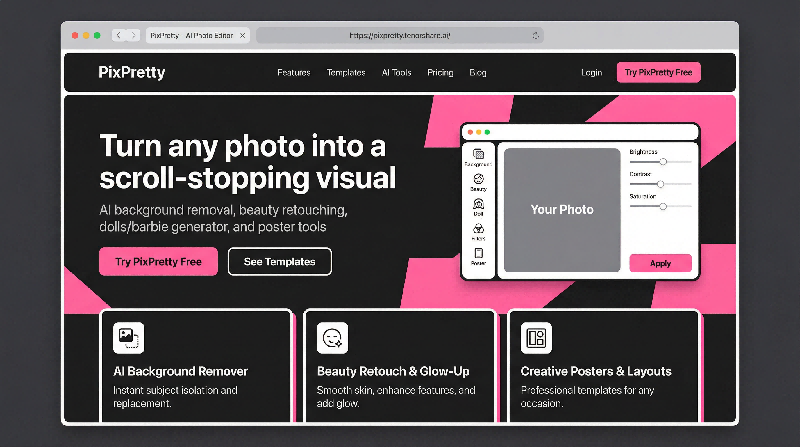Open the Beauty Retouch & Glow-Up card title
The width and height of the screenshot is (800, 447).
[393, 371]
